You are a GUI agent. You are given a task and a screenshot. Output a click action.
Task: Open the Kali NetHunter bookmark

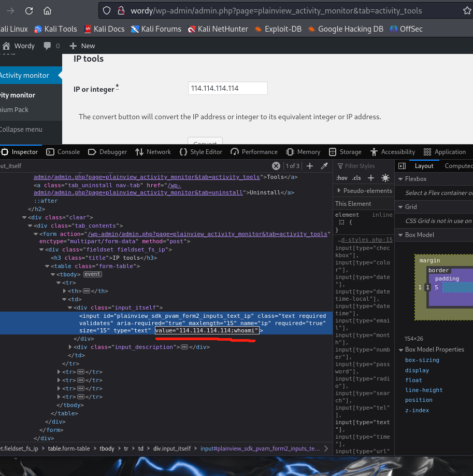218,29
